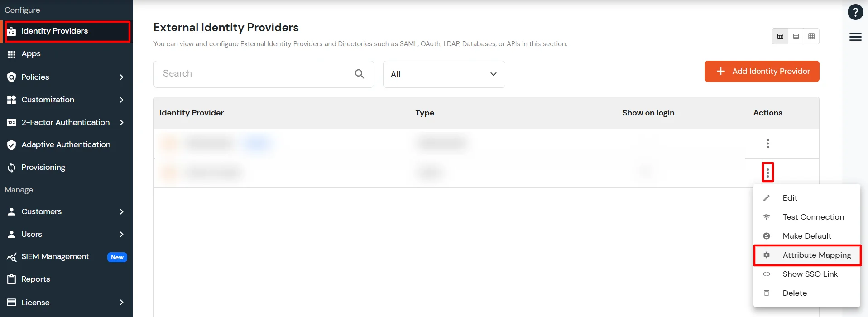The height and width of the screenshot is (317, 868).
Task: Click the search magnifier icon
Action: point(360,74)
